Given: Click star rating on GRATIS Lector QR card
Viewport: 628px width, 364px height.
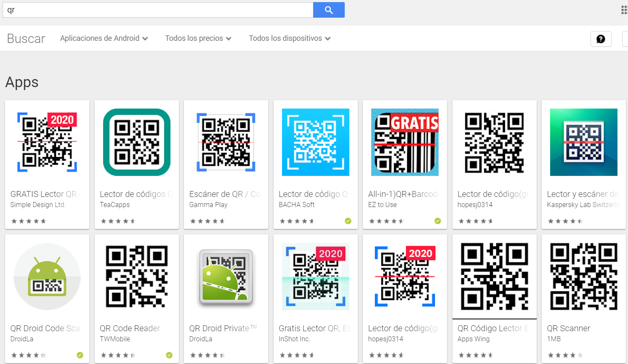Looking at the screenshot, I should [29, 221].
